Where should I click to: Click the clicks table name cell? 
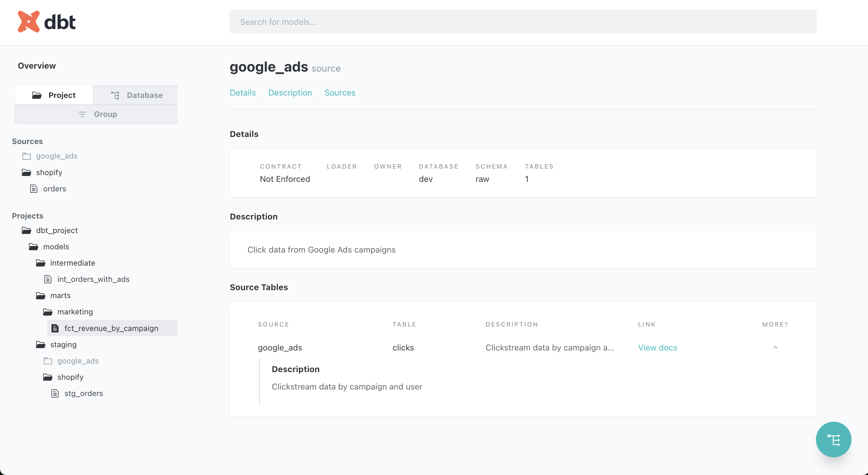403,348
